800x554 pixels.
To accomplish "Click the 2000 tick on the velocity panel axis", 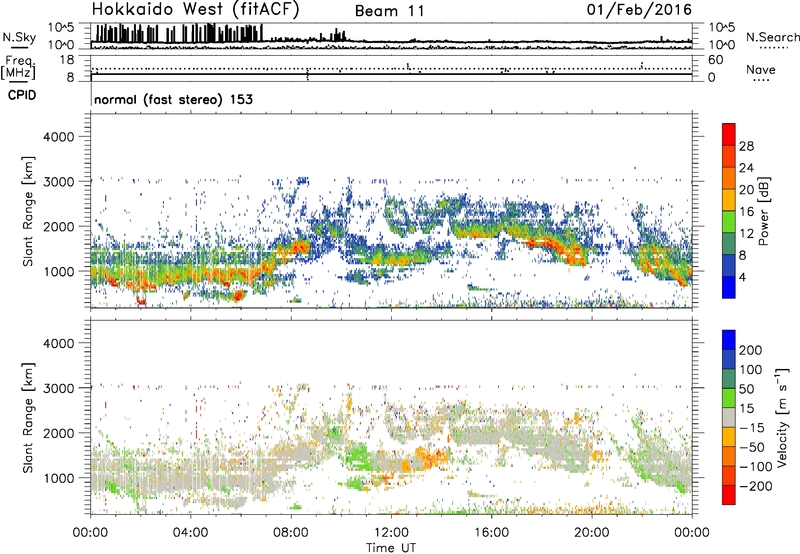I will [x=59, y=433].
